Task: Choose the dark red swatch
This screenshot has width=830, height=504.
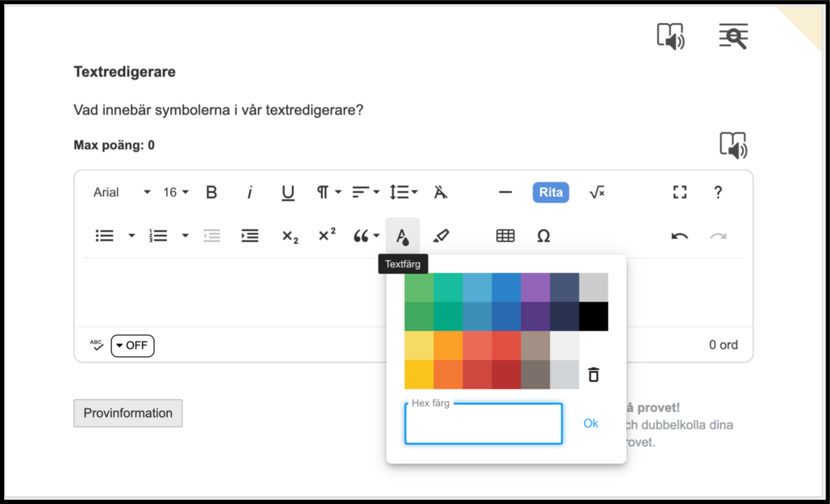Action: click(506, 375)
